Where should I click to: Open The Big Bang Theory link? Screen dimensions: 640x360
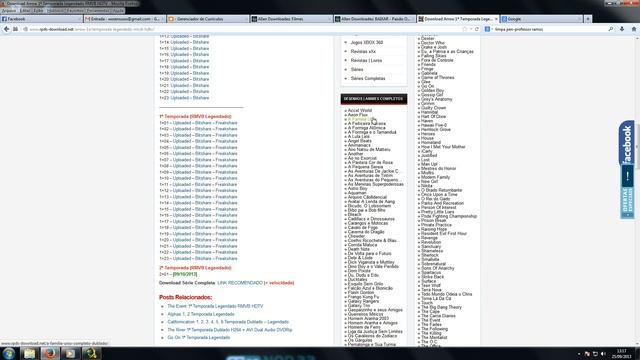441,307
